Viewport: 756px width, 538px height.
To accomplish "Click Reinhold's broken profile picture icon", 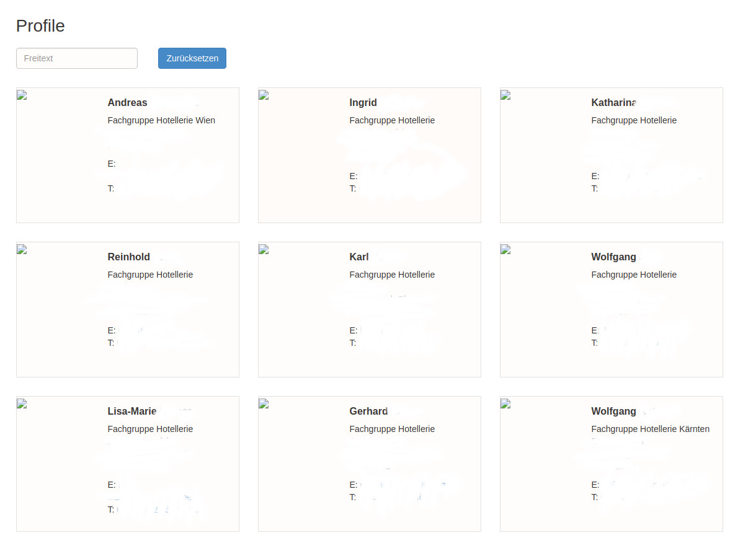I will coord(22,249).
